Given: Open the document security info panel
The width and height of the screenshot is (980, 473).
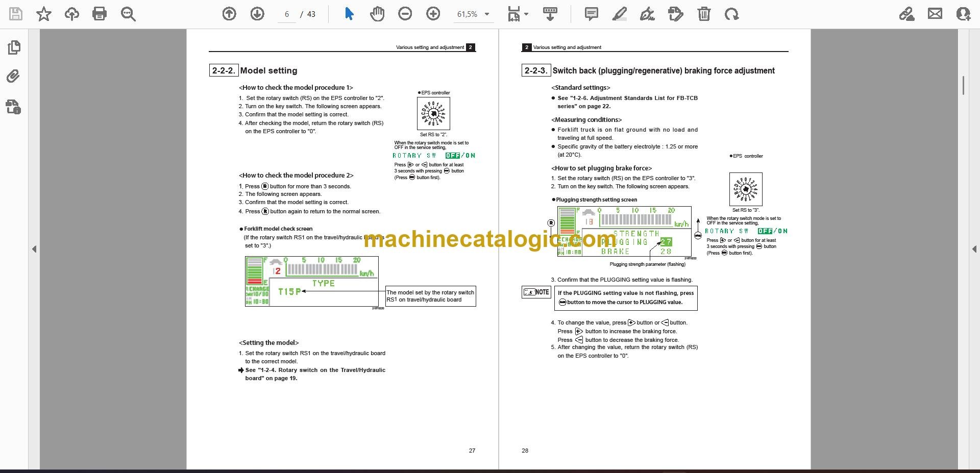Looking at the screenshot, I should [14, 107].
